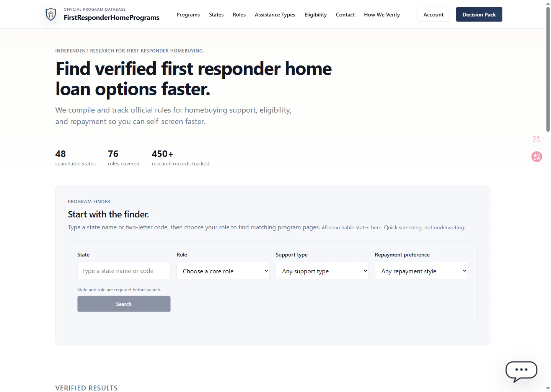Expand the Any support type selector
The height and width of the screenshot is (392, 551).
pos(322,271)
